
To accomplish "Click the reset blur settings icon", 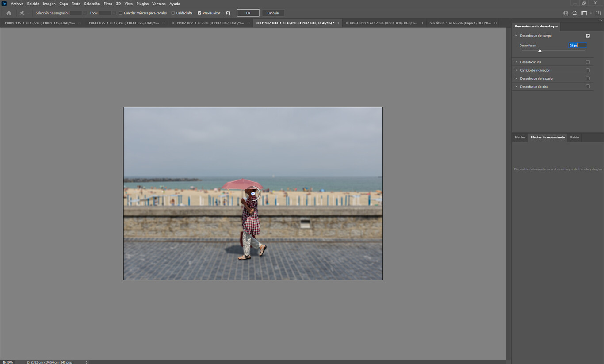I will (228, 13).
